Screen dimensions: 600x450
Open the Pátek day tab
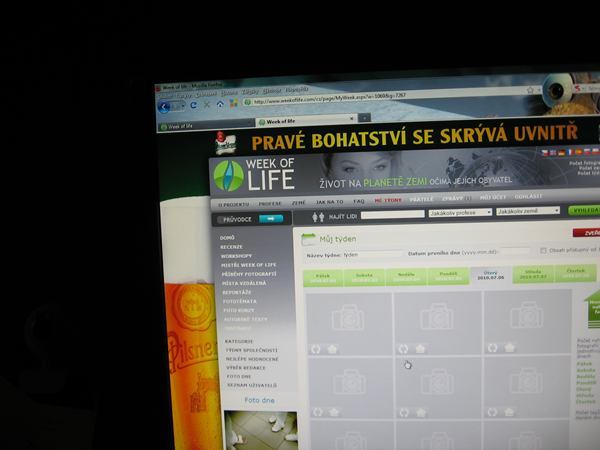coord(323,278)
